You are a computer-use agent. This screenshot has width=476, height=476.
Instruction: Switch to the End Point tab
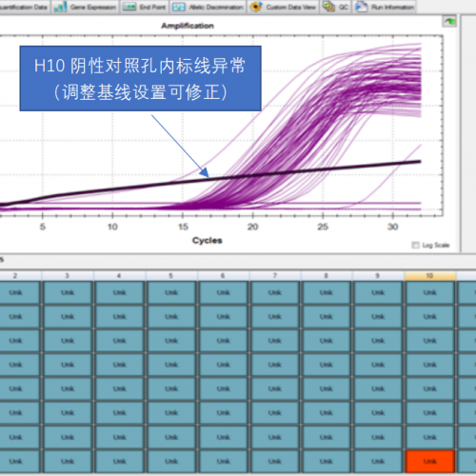coord(145,7)
